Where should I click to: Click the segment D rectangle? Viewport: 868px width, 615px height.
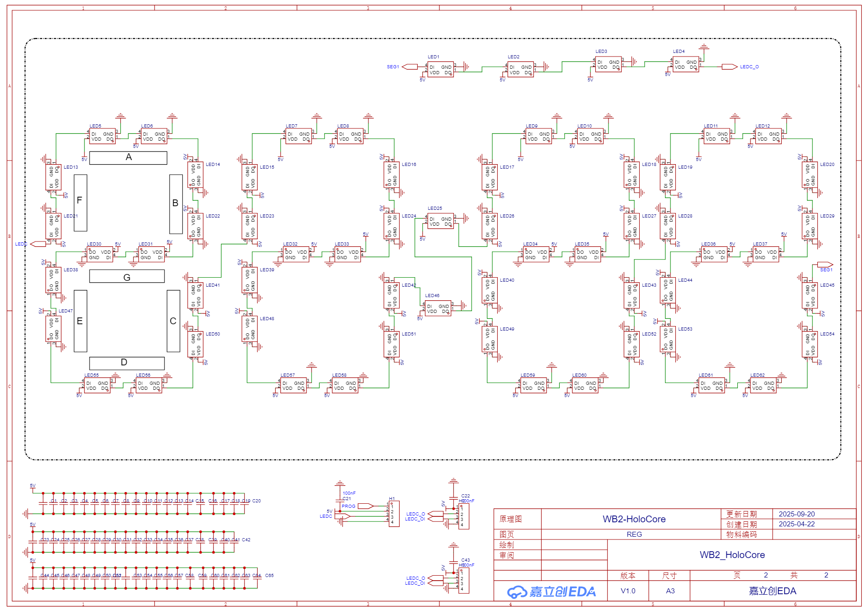tap(127, 363)
